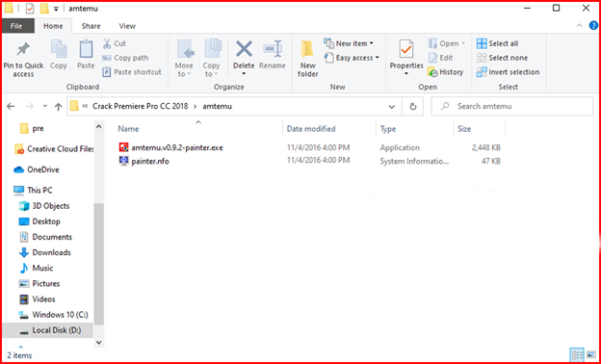
Task: Go forward with the right arrow
Action: [30, 106]
